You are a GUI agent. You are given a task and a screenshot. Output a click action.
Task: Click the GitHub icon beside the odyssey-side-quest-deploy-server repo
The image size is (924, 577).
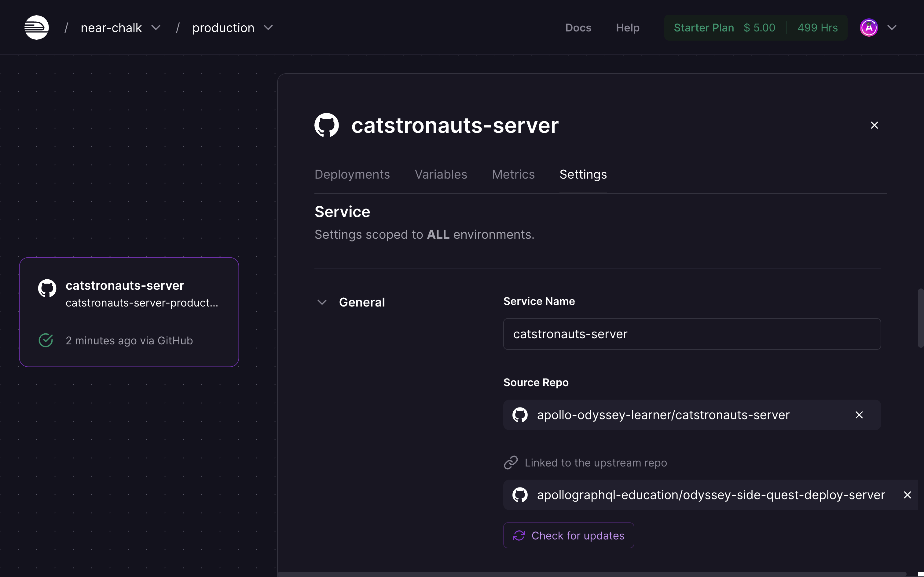[x=520, y=495]
